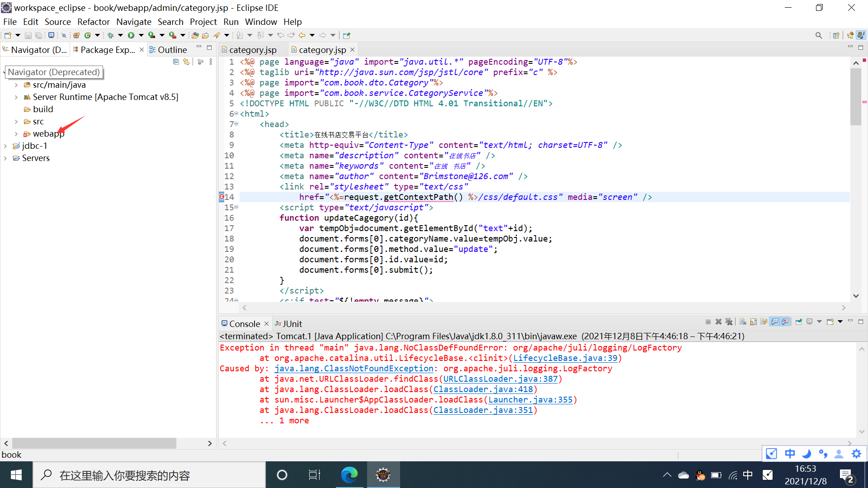Open a terminal via the monitor icon
The image size is (868, 488).
[51, 35]
